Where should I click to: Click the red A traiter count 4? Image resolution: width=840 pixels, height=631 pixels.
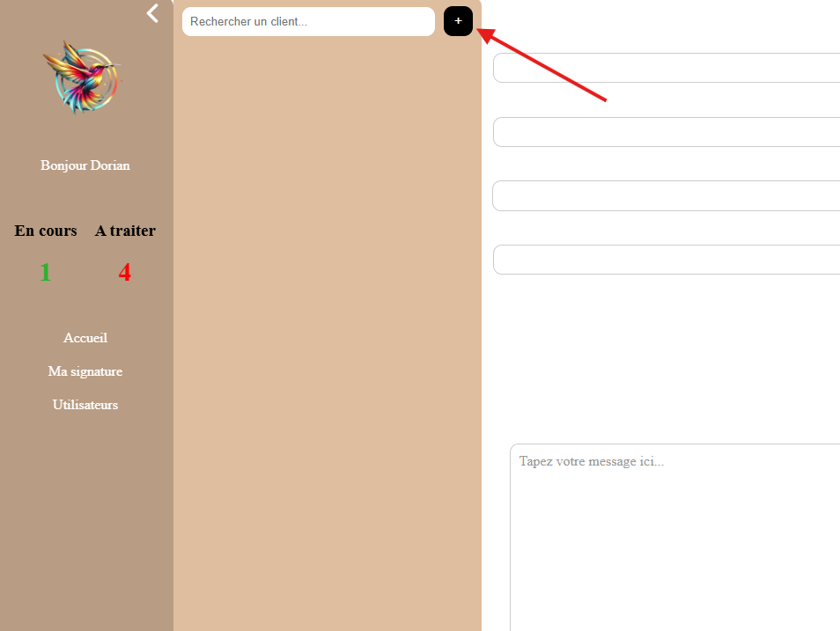point(125,273)
